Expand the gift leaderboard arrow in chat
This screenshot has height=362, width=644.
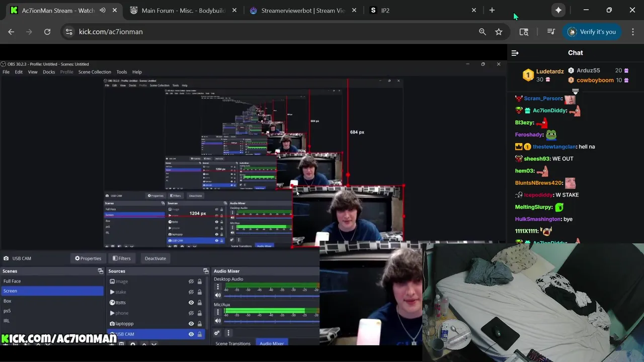click(x=576, y=92)
